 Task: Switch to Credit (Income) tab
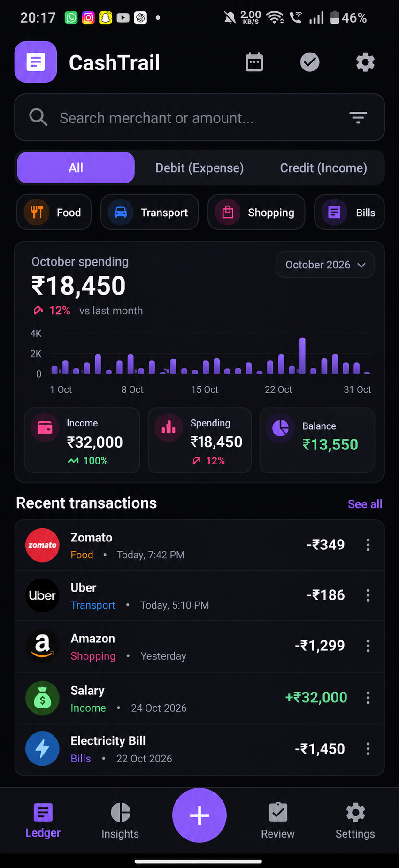(x=323, y=168)
